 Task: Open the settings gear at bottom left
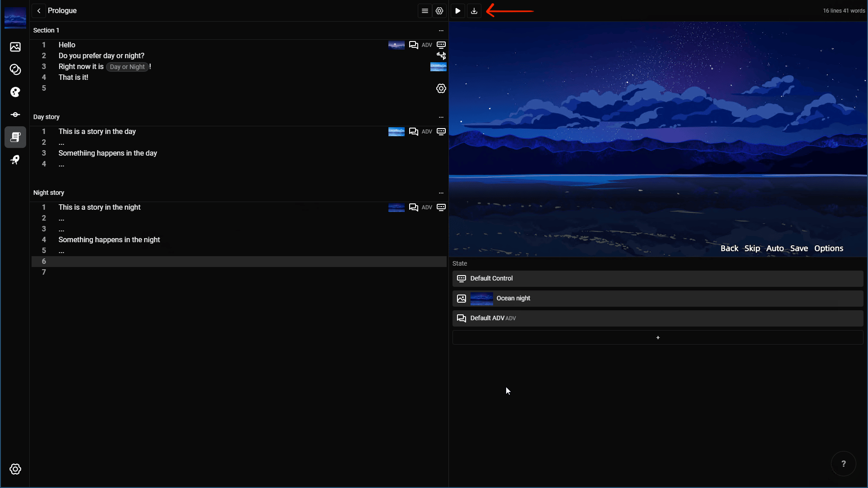click(15, 469)
